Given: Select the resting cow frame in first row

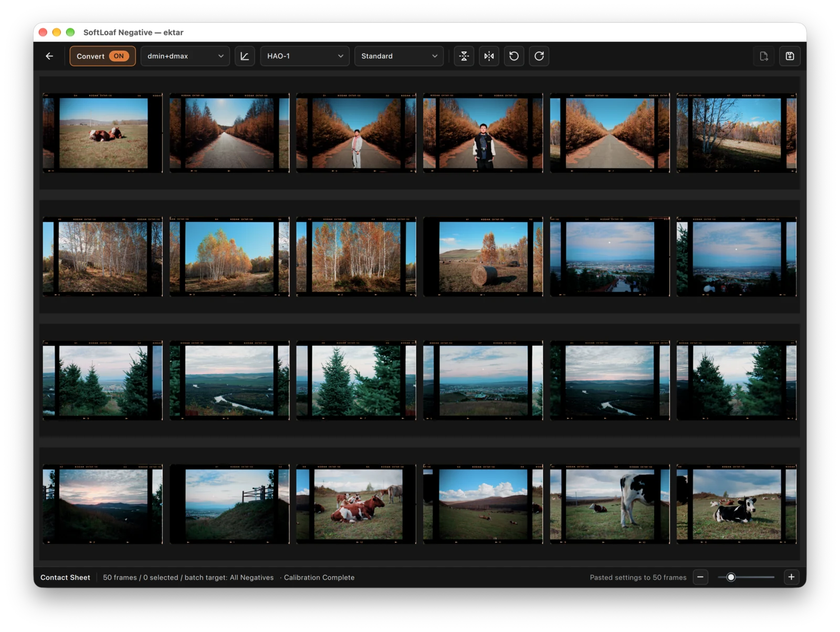Looking at the screenshot, I should [103, 133].
